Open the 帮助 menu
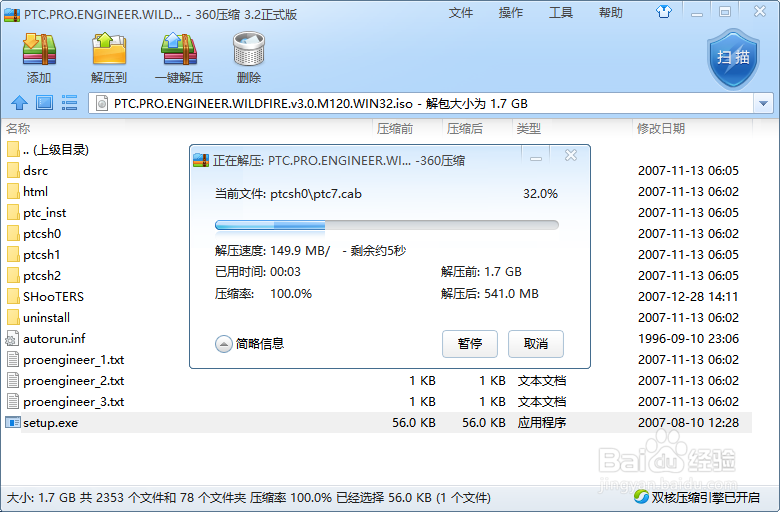 (x=611, y=12)
